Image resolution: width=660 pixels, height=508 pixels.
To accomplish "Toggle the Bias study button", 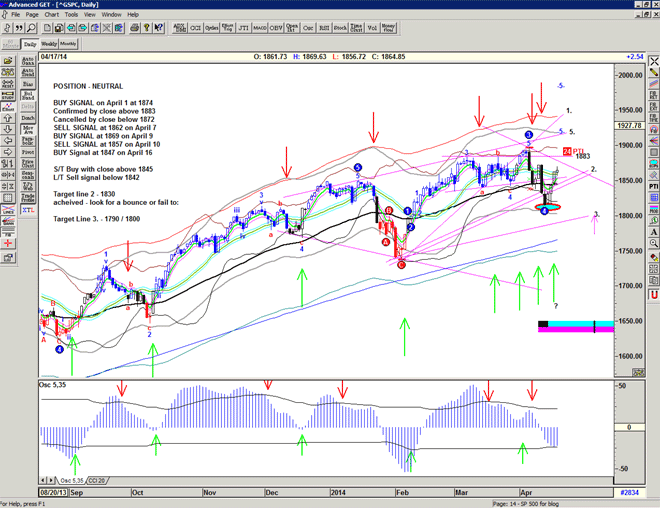I will click(x=29, y=83).
